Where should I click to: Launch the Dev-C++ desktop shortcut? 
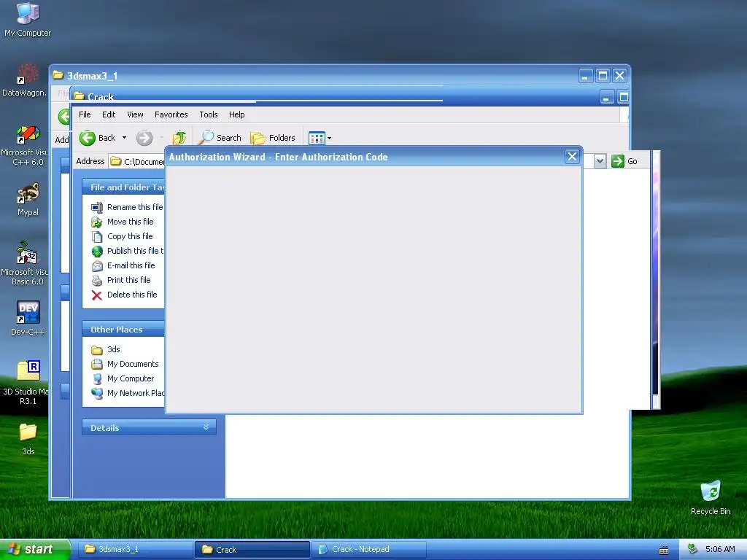[28, 318]
